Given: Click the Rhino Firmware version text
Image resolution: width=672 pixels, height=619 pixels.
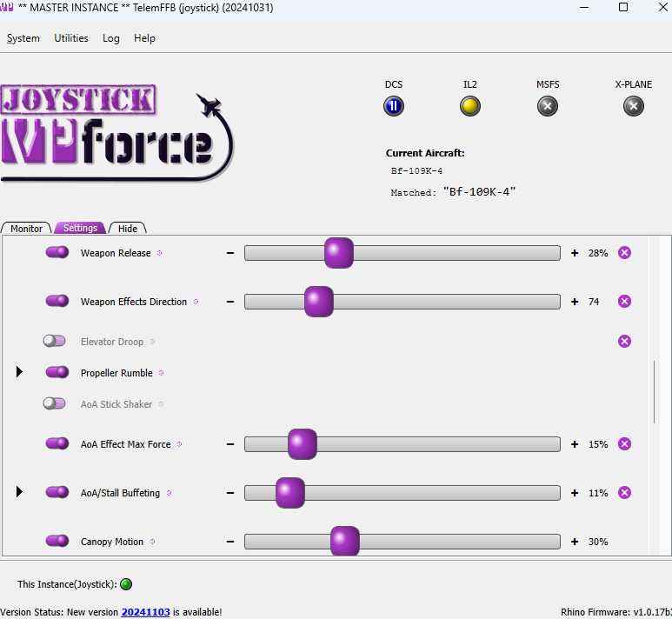Looking at the screenshot, I should [615, 612].
